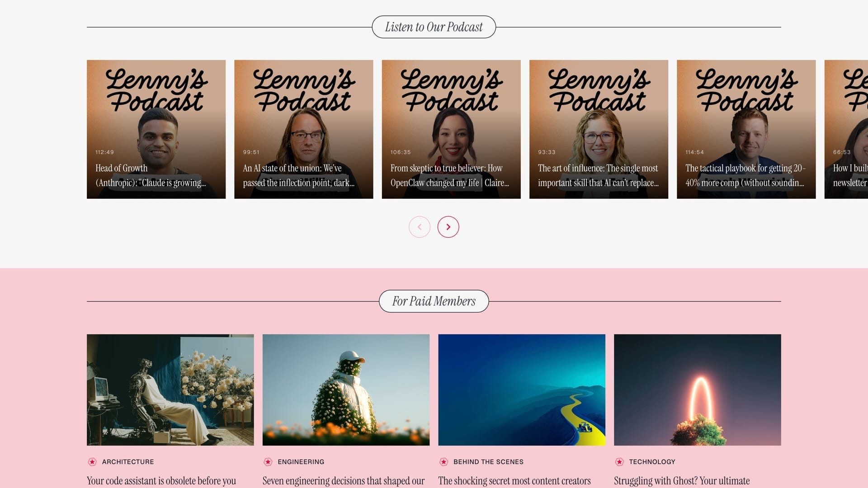Open "Struggling with Ghost?" article title
The image size is (868, 488).
tap(681, 481)
